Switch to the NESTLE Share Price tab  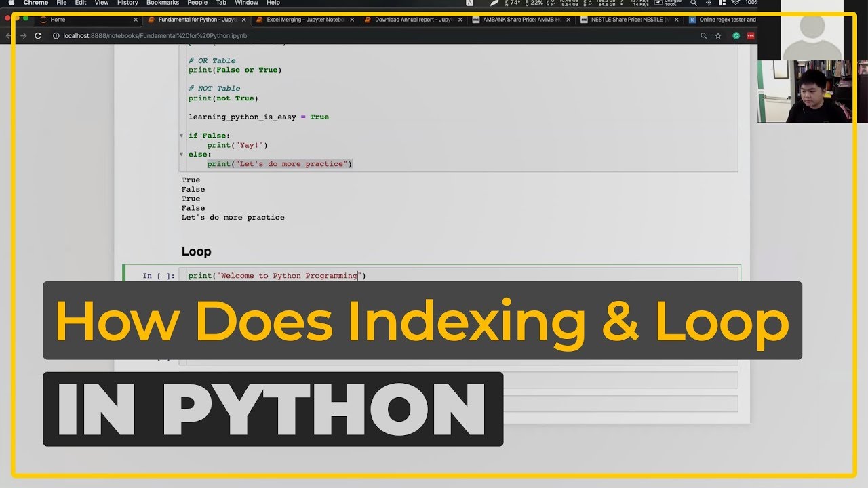pos(631,20)
